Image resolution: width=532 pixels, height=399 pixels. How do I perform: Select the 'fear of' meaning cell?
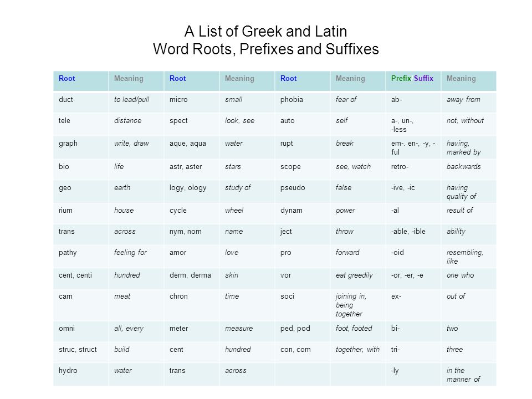pos(357,102)
